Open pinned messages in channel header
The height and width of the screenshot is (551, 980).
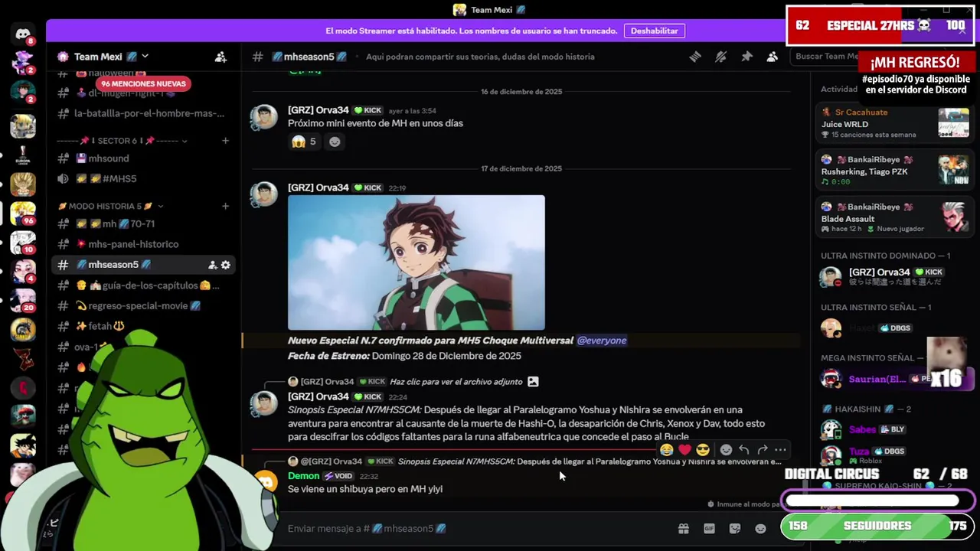746,57
